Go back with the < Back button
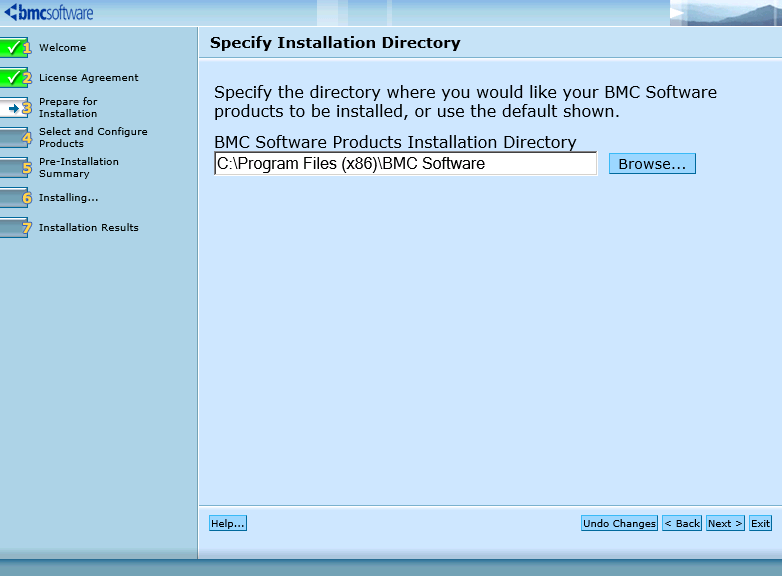The image size is (782, 576). [x=682, y=523]
